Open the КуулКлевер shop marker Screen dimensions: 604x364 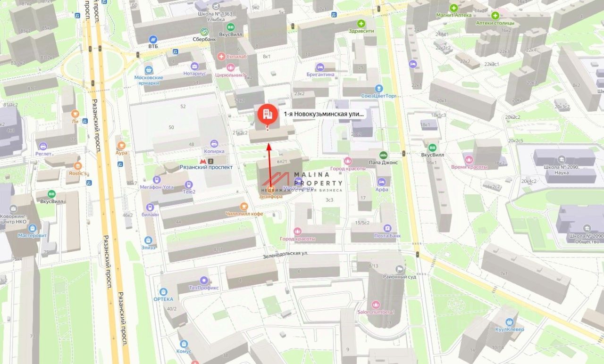(x=509, y=322)
